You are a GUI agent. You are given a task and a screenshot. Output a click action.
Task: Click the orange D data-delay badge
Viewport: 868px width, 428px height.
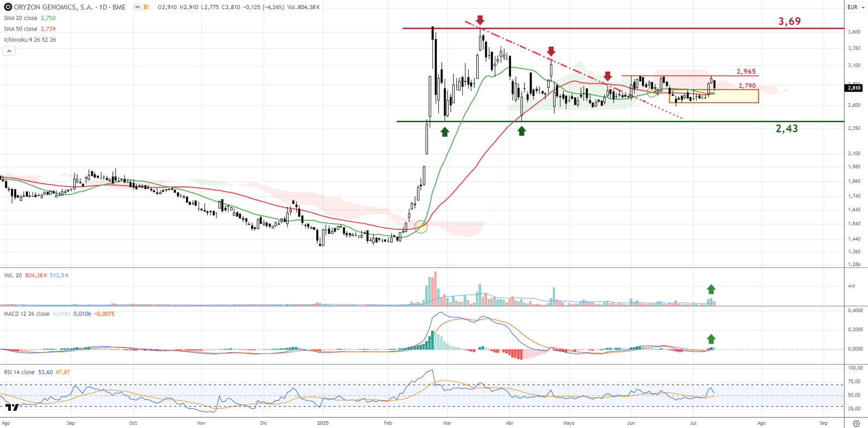146,7
